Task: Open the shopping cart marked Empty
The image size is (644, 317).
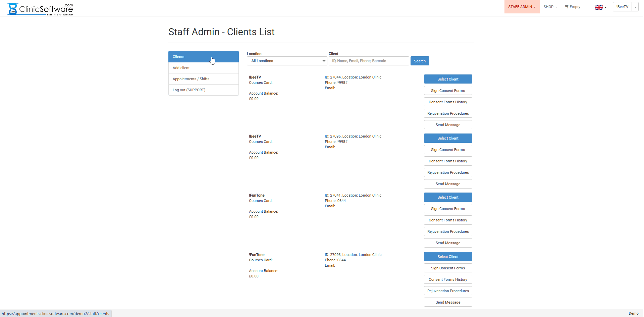Action: [573, 7]
